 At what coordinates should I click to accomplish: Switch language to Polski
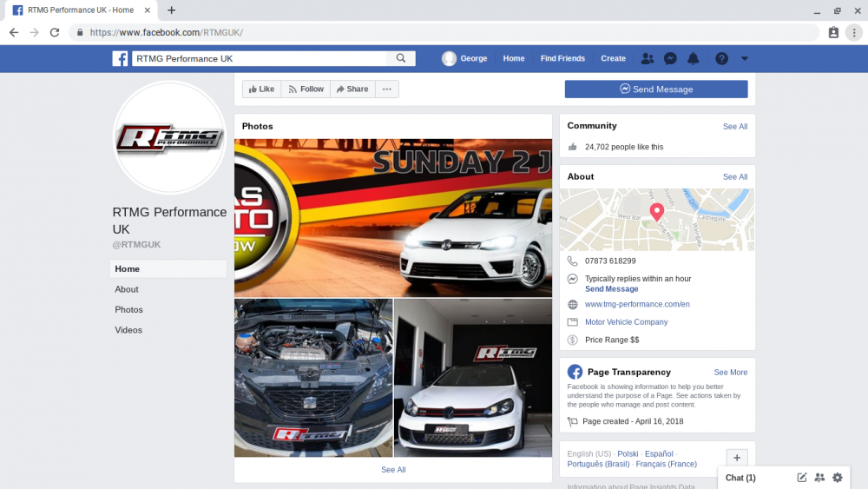[628, 453]
